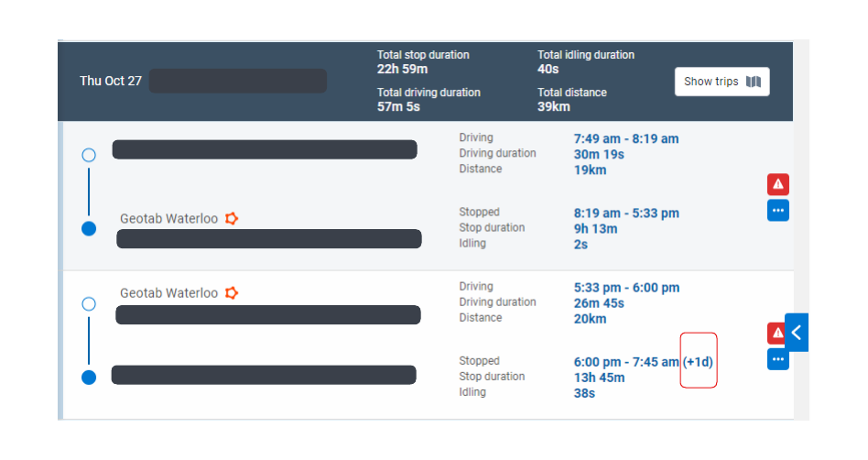
Task: Click the map icon inside Show trips
Action: pos(754,82)
